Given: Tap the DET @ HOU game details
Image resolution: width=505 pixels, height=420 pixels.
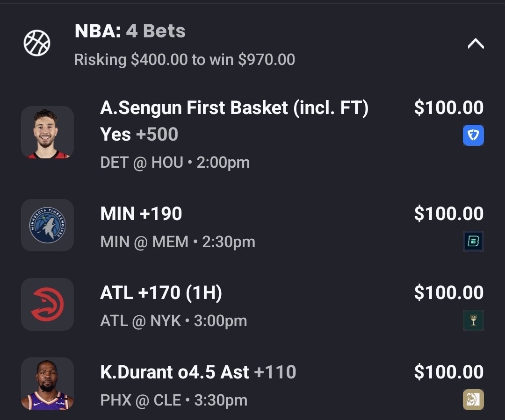Looking at the screenshot, I should click(x=175, y=163).
